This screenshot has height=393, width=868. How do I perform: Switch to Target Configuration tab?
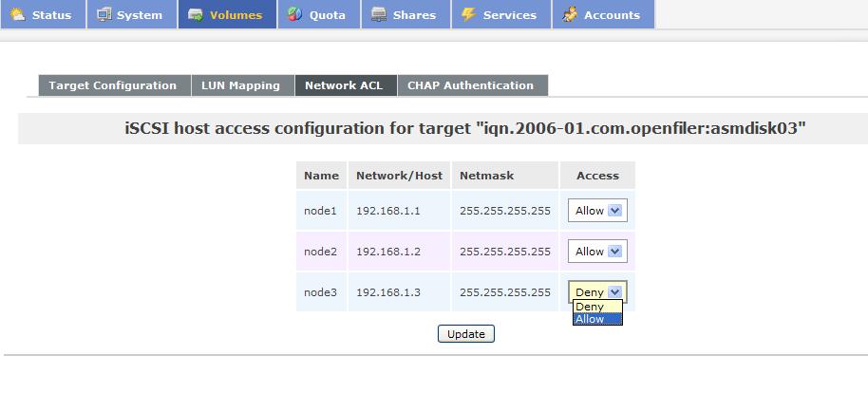pyautogui.click(x=113, y=85)
